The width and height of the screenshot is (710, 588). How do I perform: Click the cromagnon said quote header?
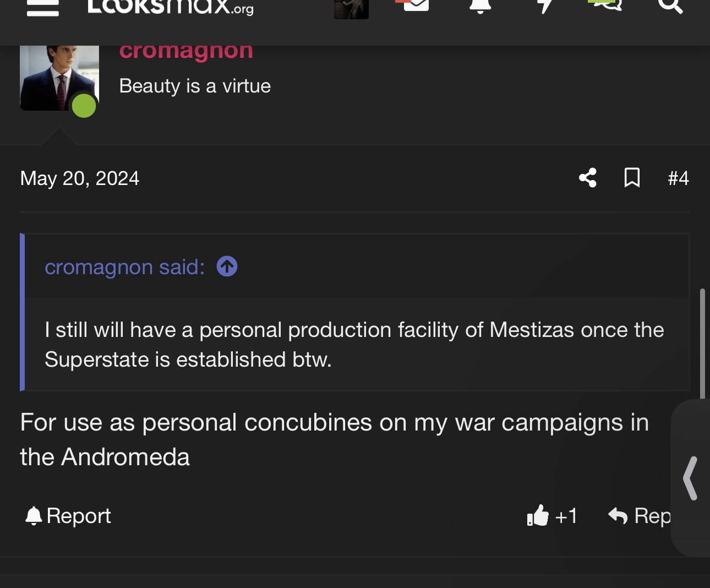tap(125, 267)
